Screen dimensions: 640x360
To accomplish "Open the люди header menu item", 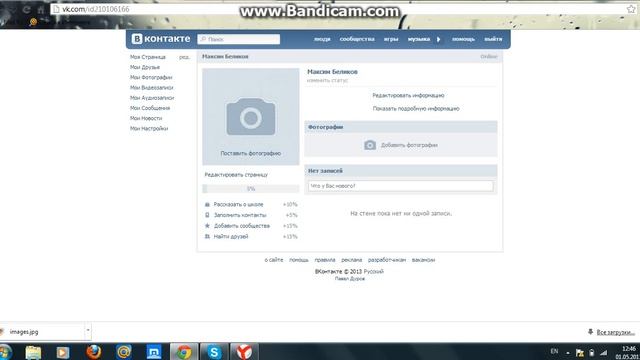I will 322,39.
